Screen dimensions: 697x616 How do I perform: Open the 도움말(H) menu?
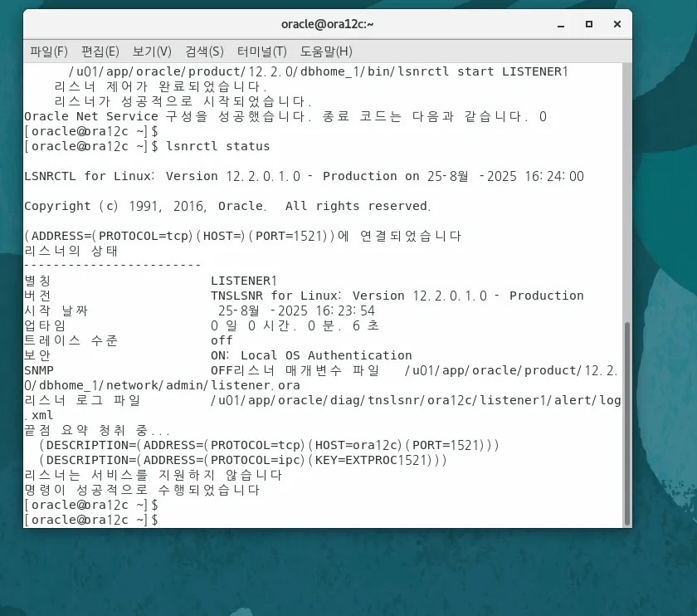pos(326,51)
